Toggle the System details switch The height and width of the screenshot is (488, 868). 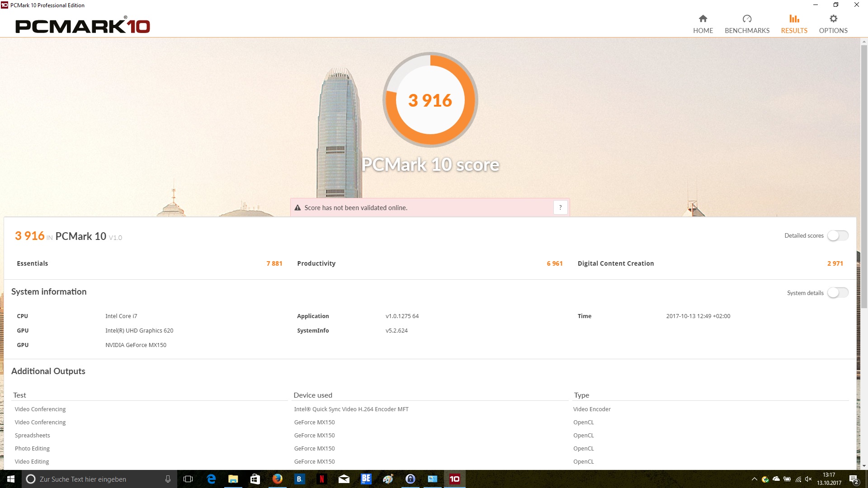[x=838, y=293]
